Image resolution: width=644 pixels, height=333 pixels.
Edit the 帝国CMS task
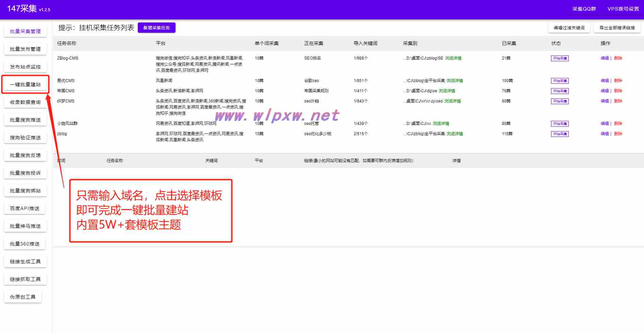[x=605, y=91]
